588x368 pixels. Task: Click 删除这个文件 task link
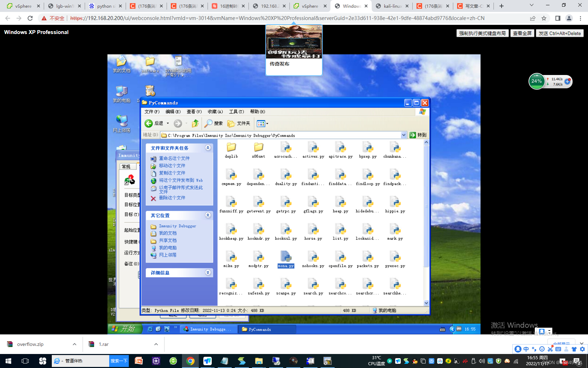[172, 198]
